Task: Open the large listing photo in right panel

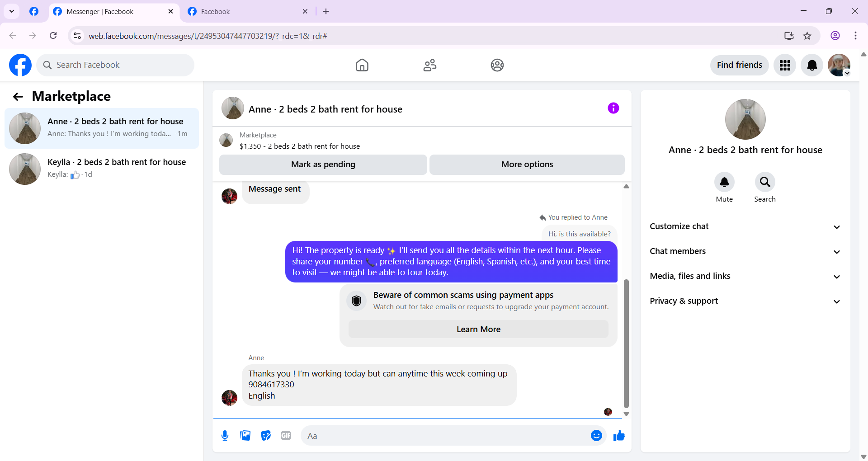Action: tap(745, 119)
